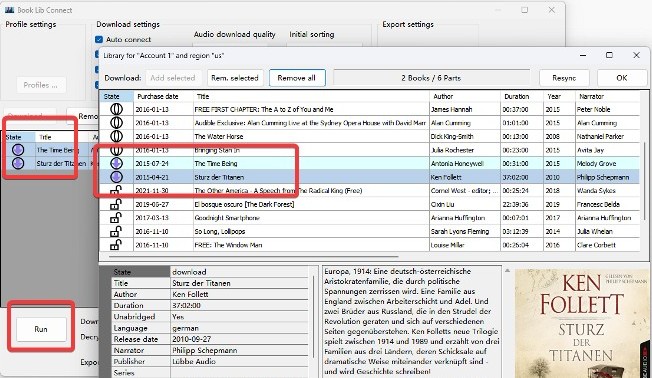Click unlocked padlock icon for El bosque oscuro
The height and width of the screenshot is (378, 652).
116,204
